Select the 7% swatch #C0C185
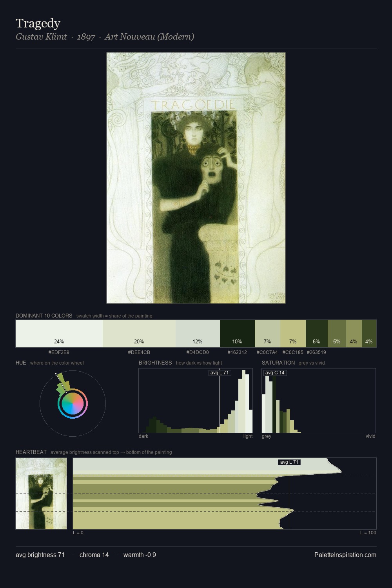The image size is (392, 588). (293, 334)
